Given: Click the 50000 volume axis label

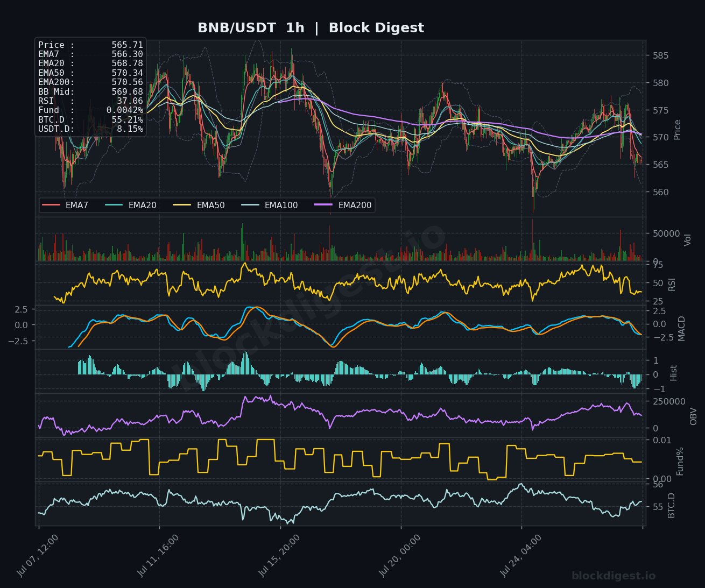Looking at the screenshot, I should tap(666, 233).
